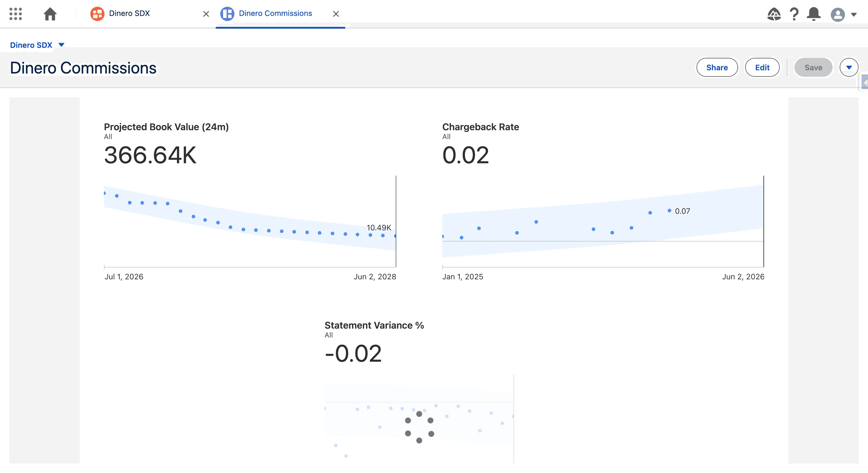
Task: Go to the Home icon
Action: tap(50, 14)
